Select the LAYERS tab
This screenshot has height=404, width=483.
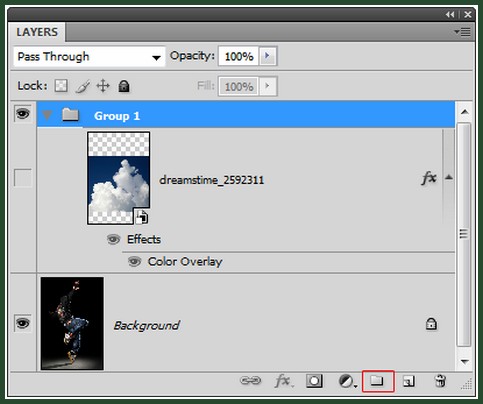pos(37,32)
